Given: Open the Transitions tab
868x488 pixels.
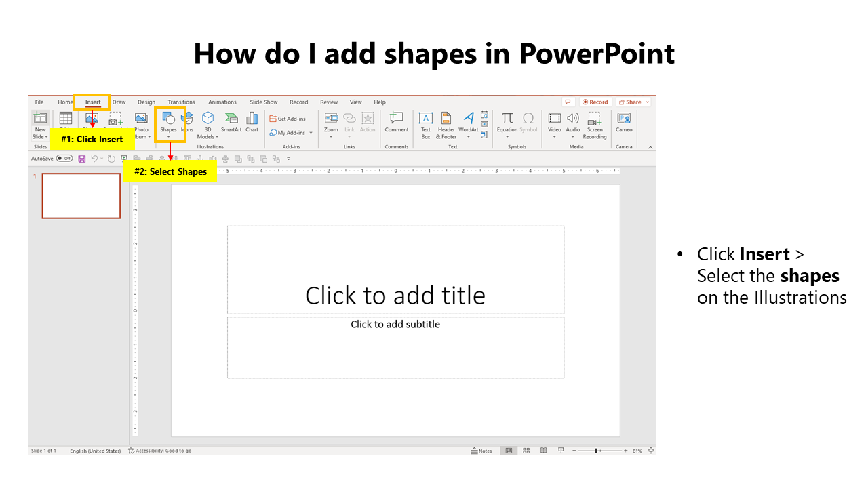Looking at the screenshot, I should click(181, 102).
